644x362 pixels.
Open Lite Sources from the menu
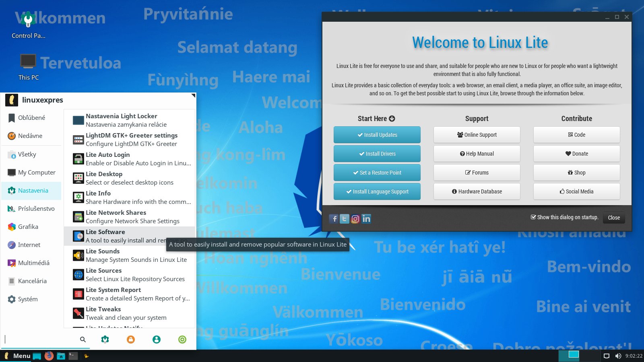click(130, 275)
